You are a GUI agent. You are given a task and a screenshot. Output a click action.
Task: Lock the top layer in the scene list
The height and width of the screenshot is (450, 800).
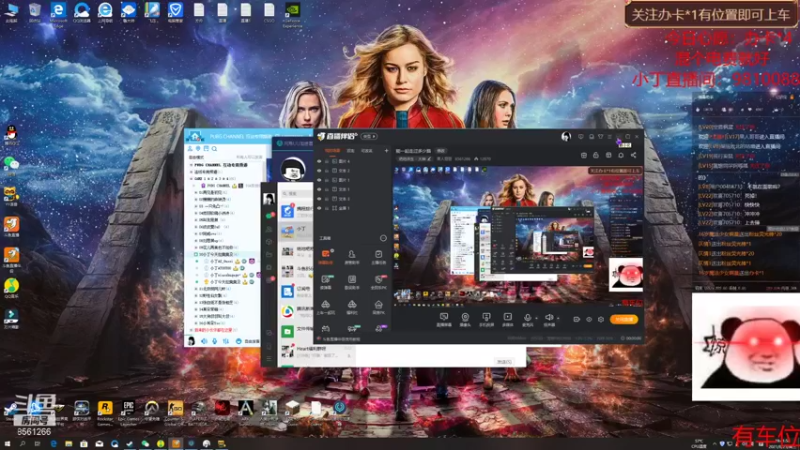coord(327,161)
